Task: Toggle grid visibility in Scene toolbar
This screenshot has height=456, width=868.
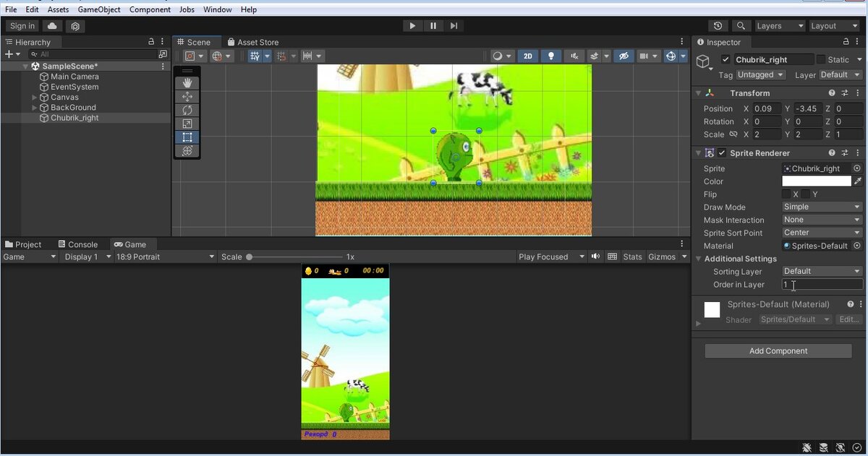Action: [255, 56]
